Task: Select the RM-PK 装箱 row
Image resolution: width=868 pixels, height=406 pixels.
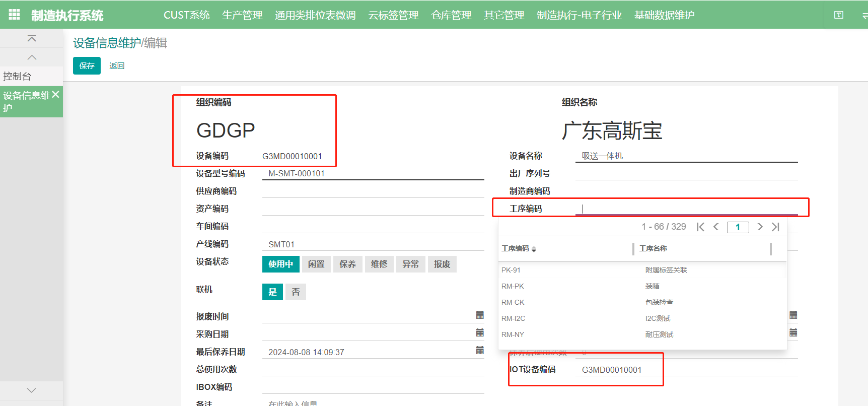Action: pyautogui.click(x=642, y=286)
